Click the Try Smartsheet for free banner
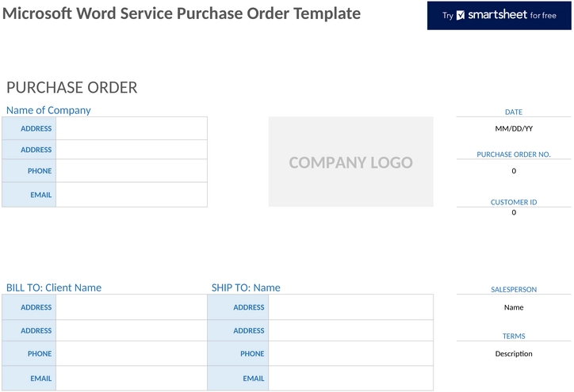 [499, 15]
